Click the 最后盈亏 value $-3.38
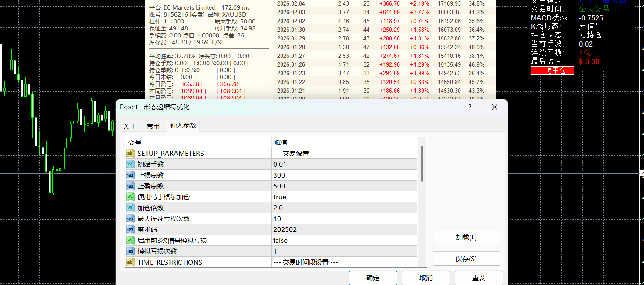Image resolution: width=644 pixels, height=285 pixels. pyautogui.click(x=589, y=61)
